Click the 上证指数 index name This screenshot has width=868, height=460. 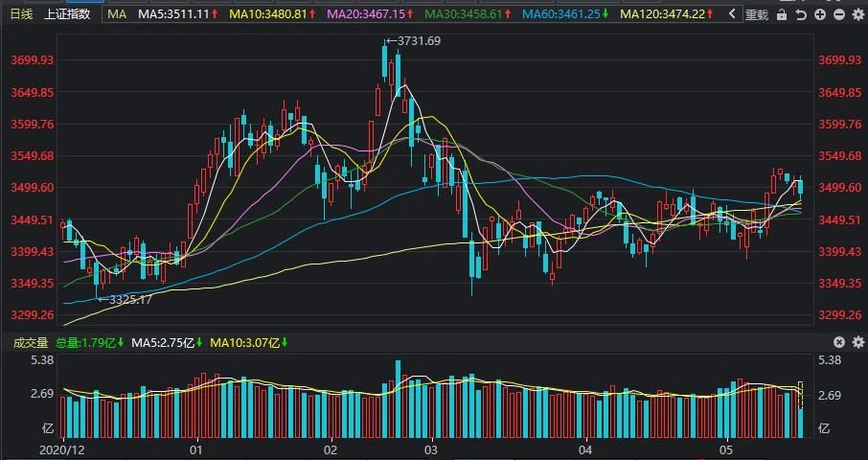pos(67,14)
